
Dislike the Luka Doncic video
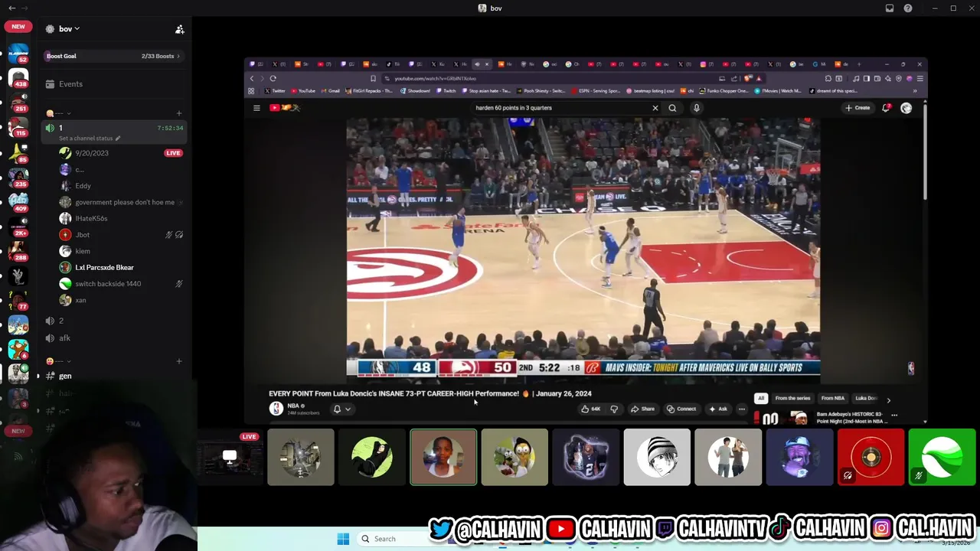(x=614, y=409)
